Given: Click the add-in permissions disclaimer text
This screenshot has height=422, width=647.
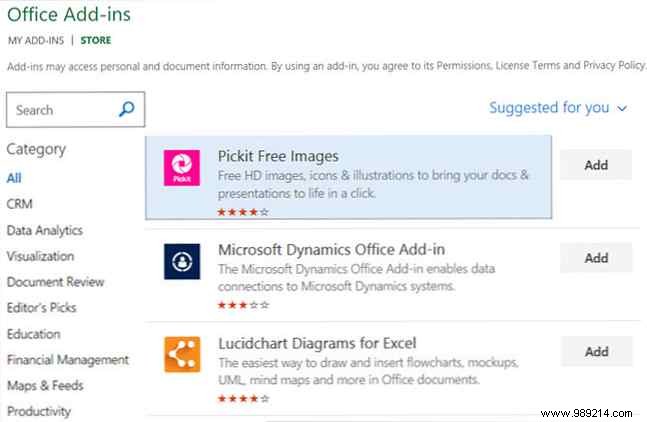Looking at the screenshot, I should (x=326, y=66).
